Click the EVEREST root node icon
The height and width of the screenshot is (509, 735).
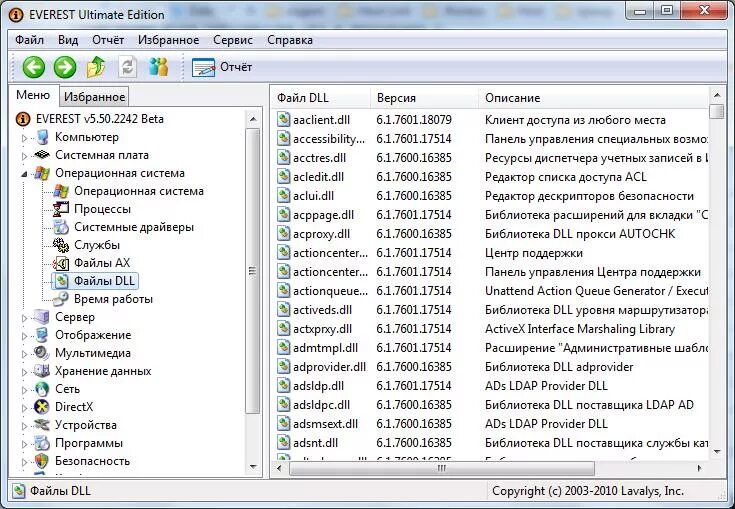[x=23, y=119]
